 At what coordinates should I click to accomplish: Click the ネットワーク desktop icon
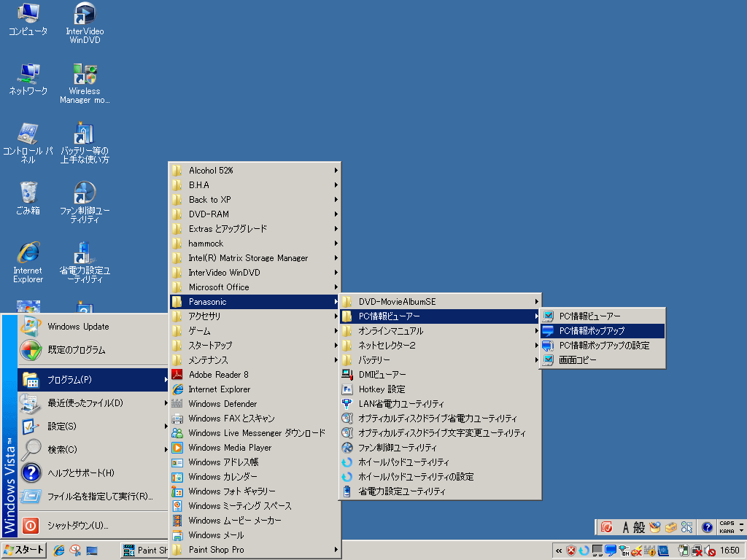pyautogui.click(x=28, y=79)
